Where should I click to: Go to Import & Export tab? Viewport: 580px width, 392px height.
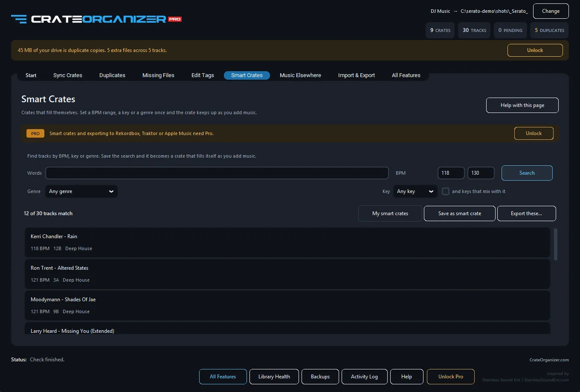point(357,75)
